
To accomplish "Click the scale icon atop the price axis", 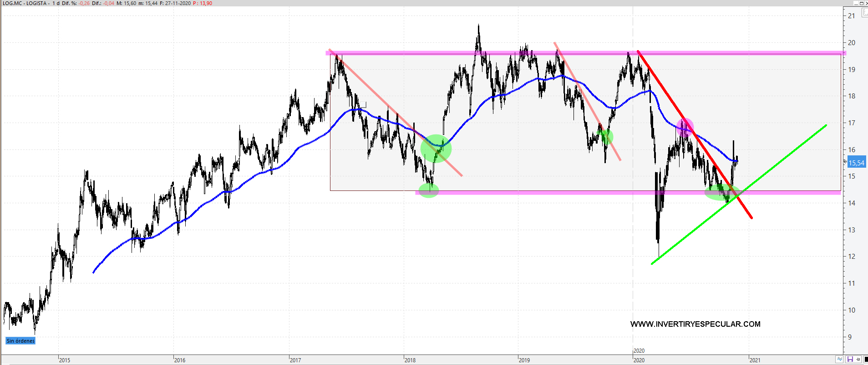I will 865,13.
